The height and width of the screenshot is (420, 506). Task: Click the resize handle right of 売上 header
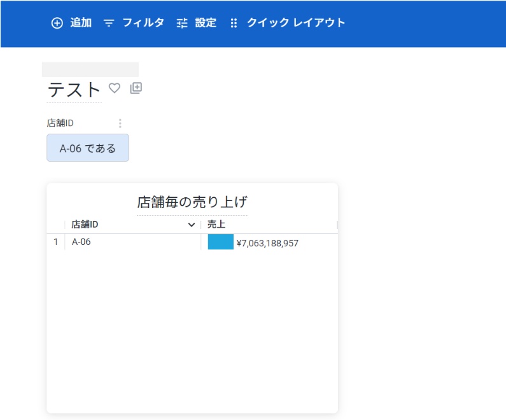[337, 225]
